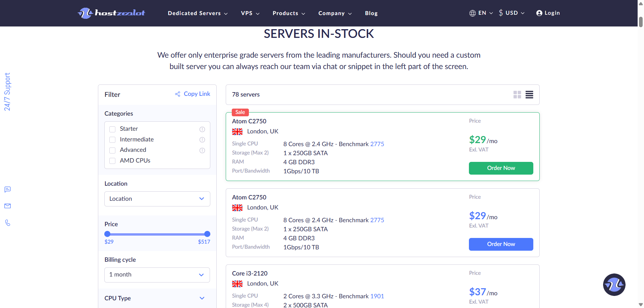Click the user account icon beside Login
The image size is (644, 308).
pyautogui.click(x=539, y=13)
